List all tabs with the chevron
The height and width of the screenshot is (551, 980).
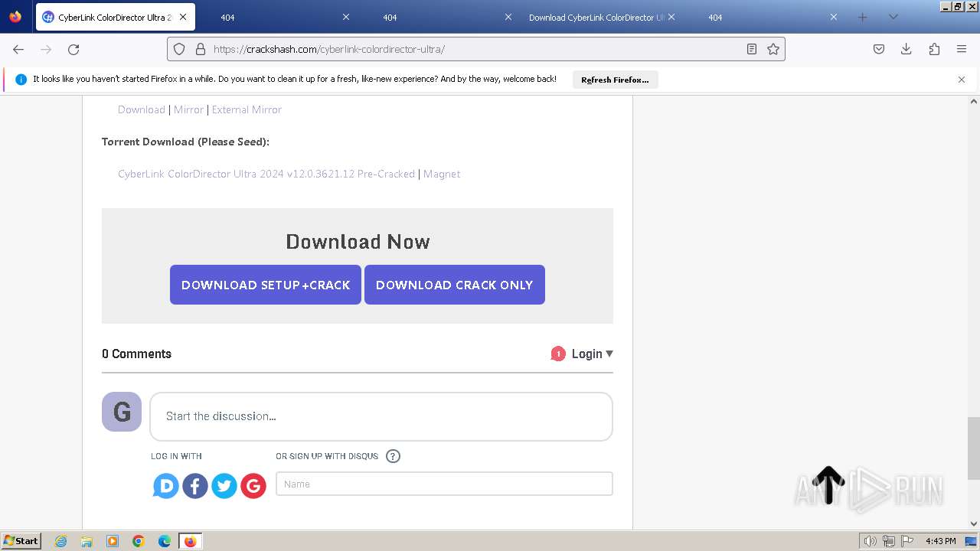pos(893,17)
